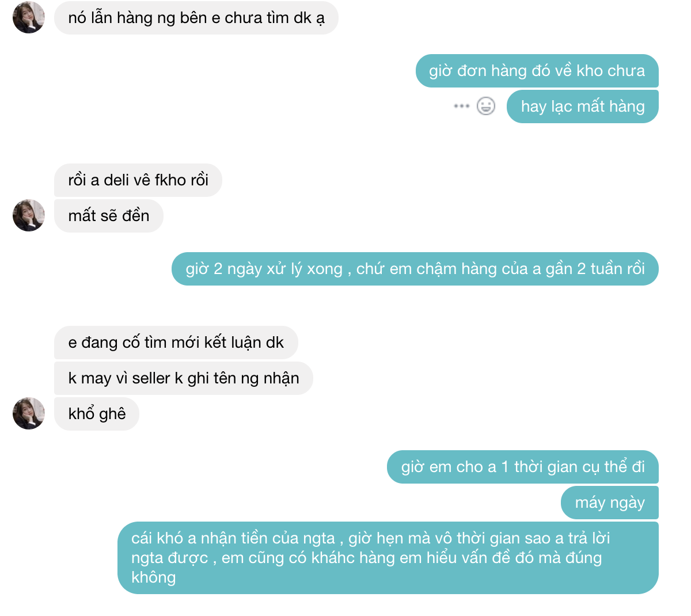Screen dimensions: 691x616
Task: Open the three-dot more options icon
Action: 462,106
